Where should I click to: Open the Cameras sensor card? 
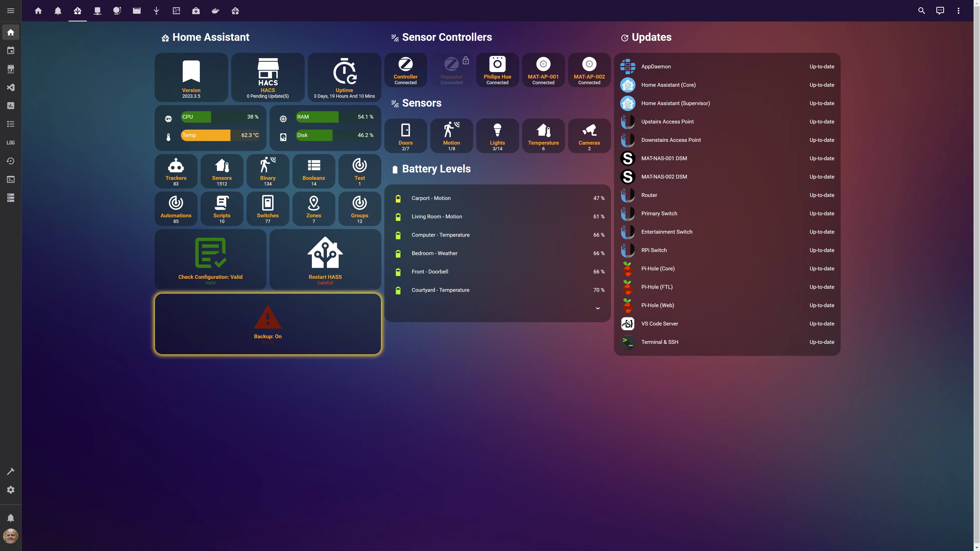click(x=589, y=136)
